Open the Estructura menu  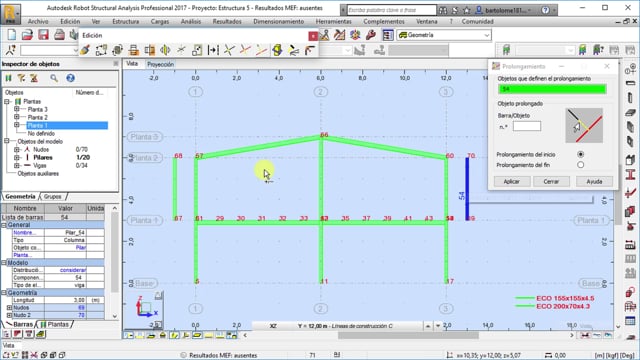125,21
